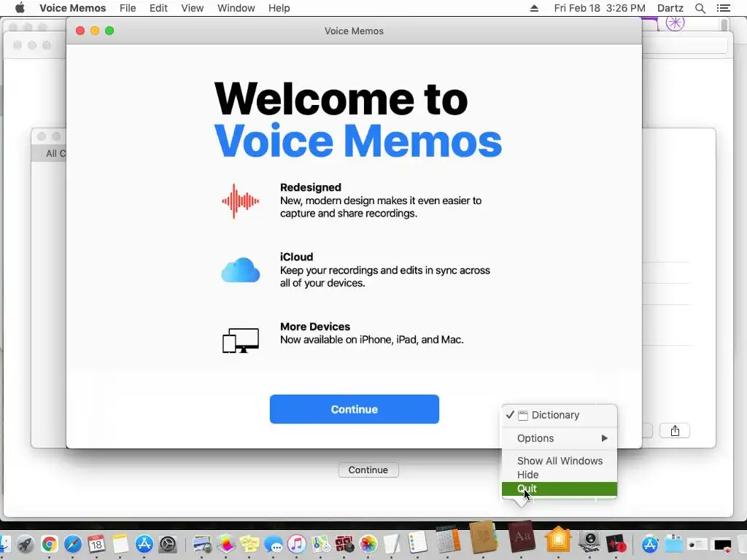The height and width of the screenshot is (560, 747).
Task: Open the Calendar app in the dock
Action: click(x=97, y=544)
